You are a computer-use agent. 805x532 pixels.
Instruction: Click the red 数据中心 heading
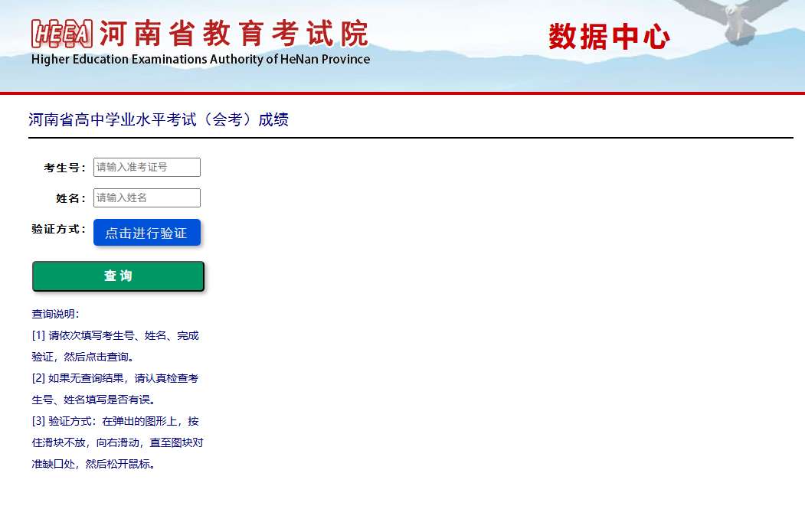click(609, 37)
